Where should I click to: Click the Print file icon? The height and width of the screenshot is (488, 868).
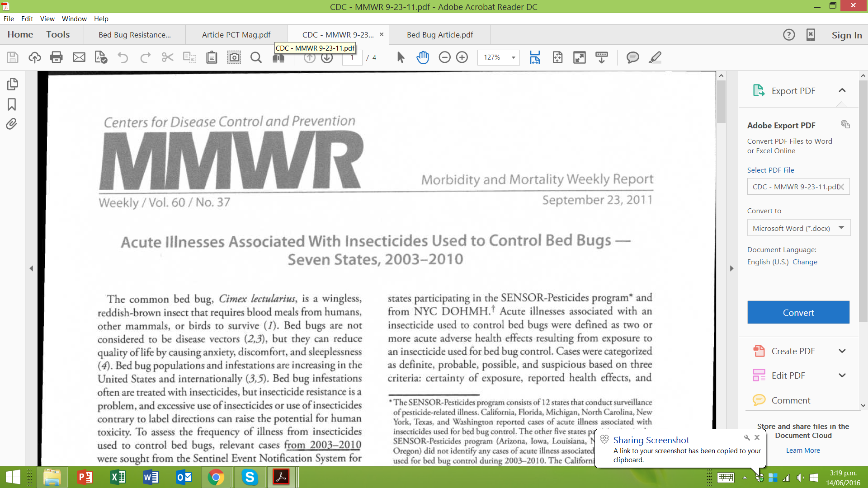point(57,57)
